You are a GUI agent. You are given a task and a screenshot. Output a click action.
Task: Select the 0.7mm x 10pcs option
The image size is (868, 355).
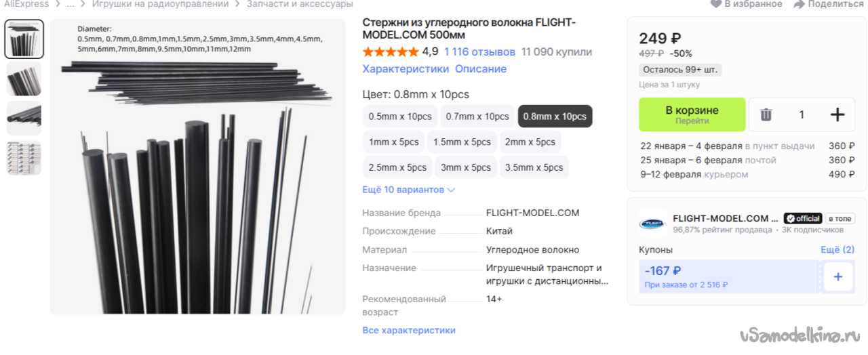point(477,117)
